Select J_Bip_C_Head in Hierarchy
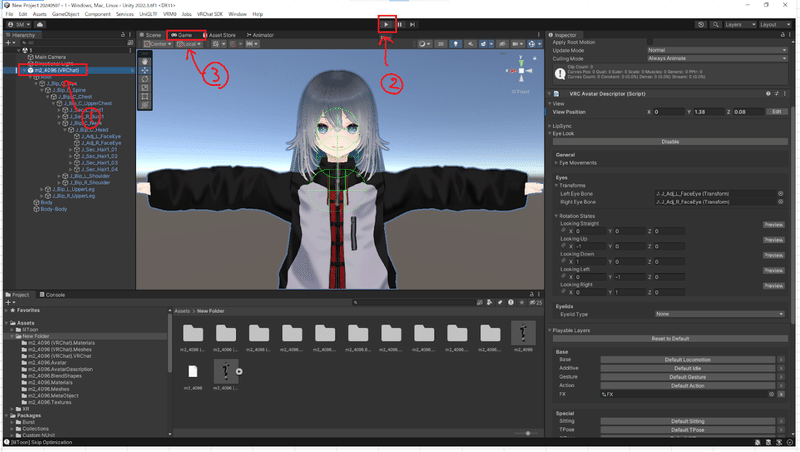Viewport: 800px width, 452px height. 92,130
